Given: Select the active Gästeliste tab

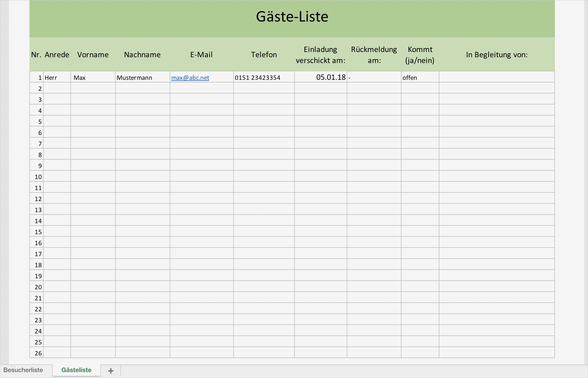Looking at the screenshot, I should click(x=76, y=370).
